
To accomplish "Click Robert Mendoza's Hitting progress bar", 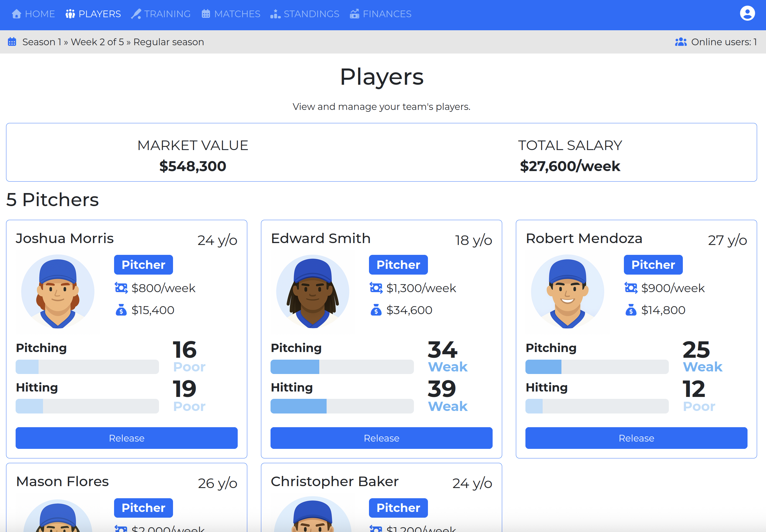I will pos(597,406).
